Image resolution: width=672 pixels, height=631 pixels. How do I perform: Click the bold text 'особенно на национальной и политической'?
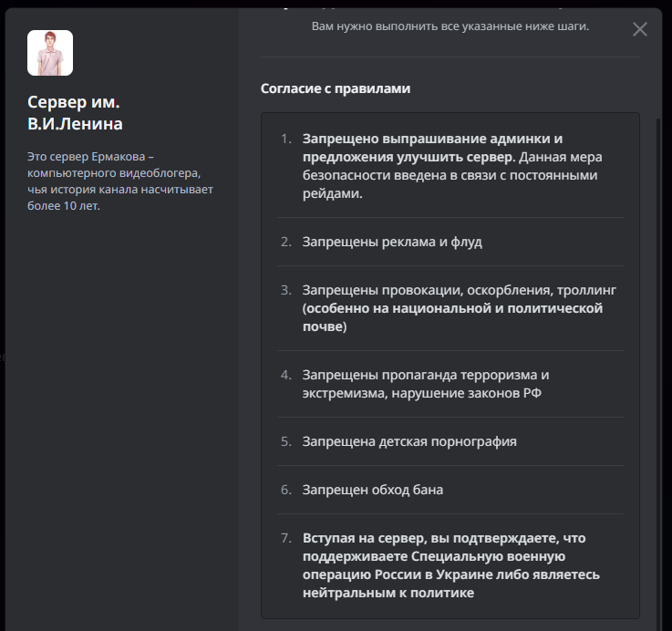click(x=454, y=308)
